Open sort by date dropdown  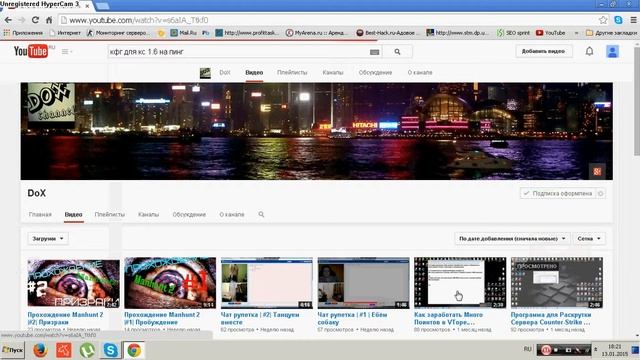point(512,238)
